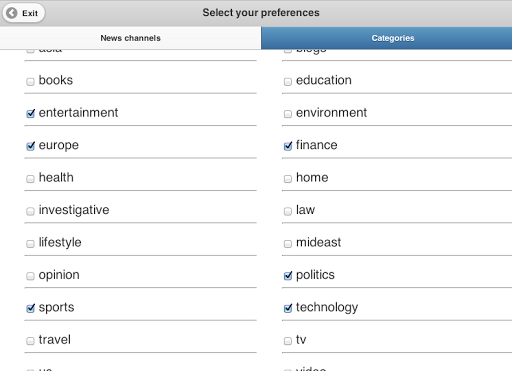Screen dimensions: 512x371
Task: Uncheck the finance checkbox
Action: pos(288,146)
